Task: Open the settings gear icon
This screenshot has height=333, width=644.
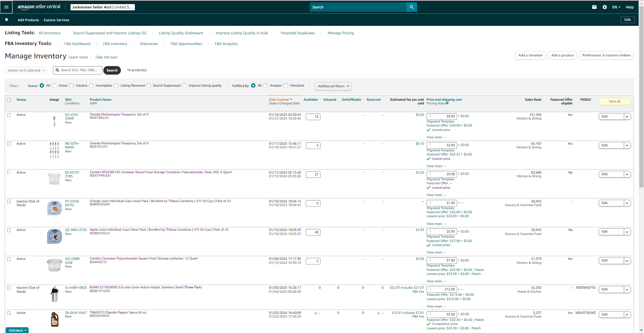Action: click(604, 7)
